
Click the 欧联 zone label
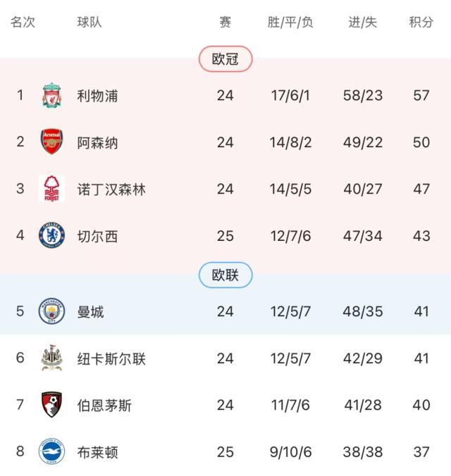[225, 275]
